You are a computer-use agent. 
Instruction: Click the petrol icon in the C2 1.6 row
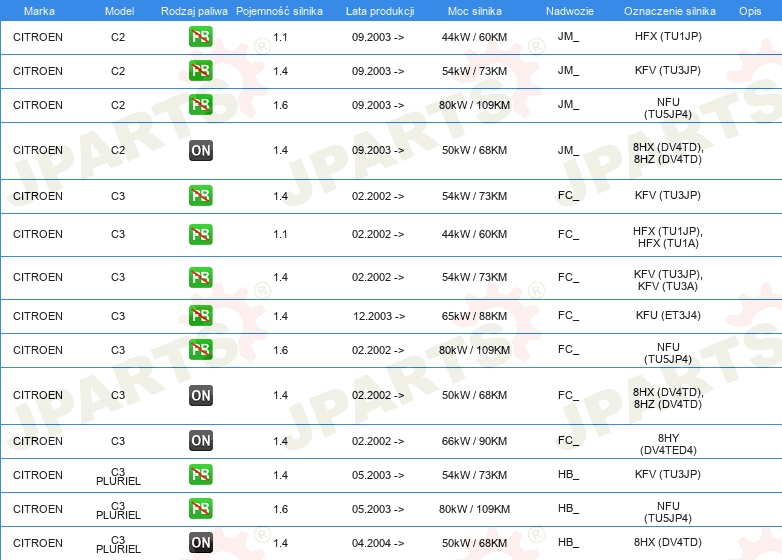click(200, 104)
